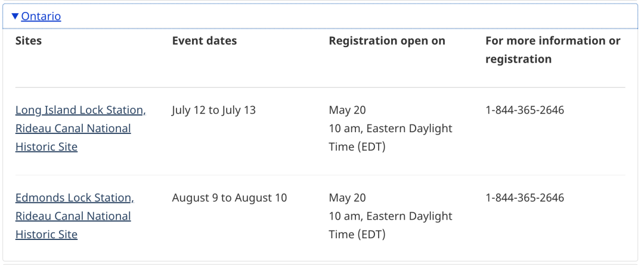Viewport: 644px width, 265px height.
Task: Open the Edmonds Lock Station link
Action: [x=75, y=216]
